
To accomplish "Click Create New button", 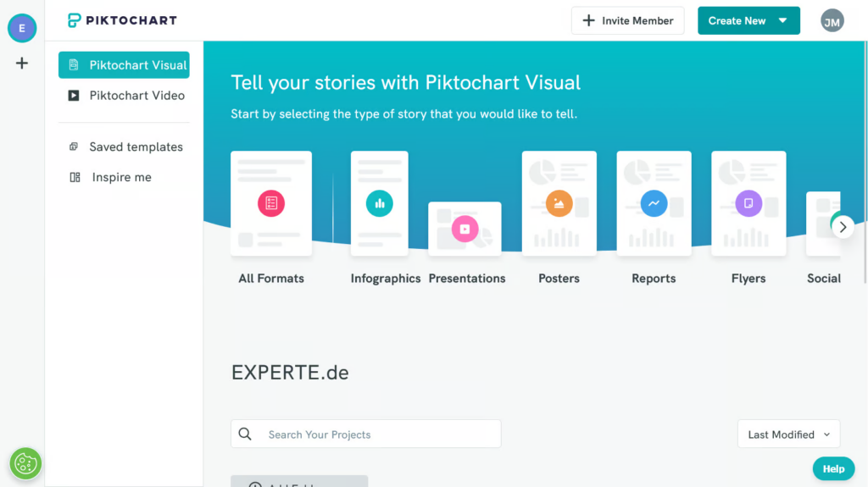I will (748, 20).
